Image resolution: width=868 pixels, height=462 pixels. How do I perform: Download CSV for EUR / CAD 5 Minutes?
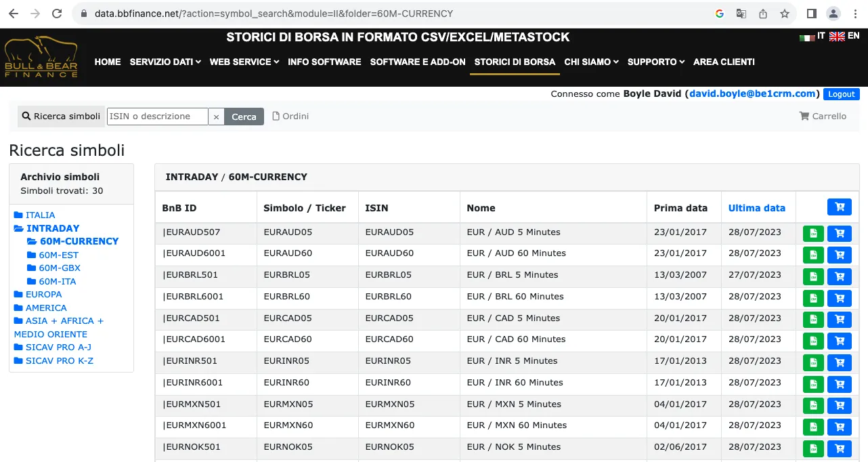(813, 320)
